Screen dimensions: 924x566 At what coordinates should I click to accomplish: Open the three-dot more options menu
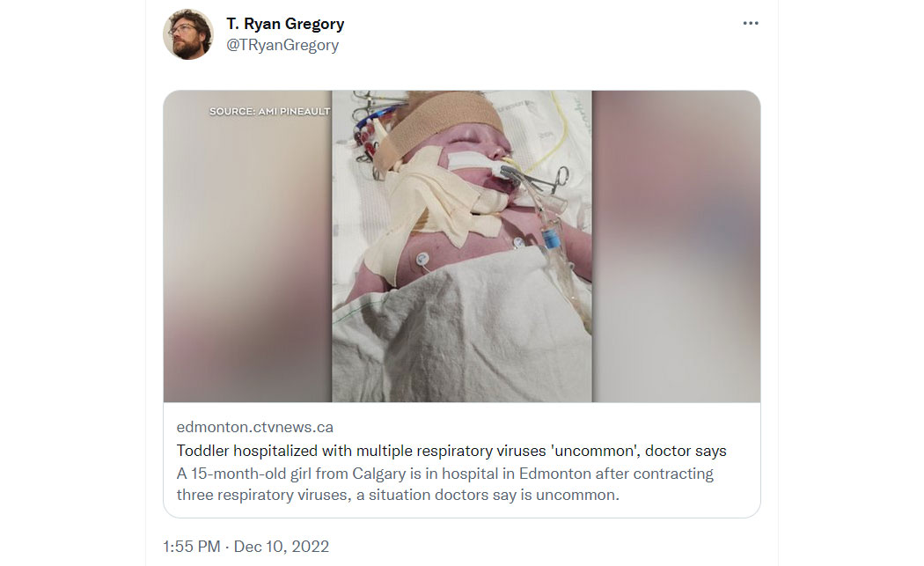(x=750, y=23)
